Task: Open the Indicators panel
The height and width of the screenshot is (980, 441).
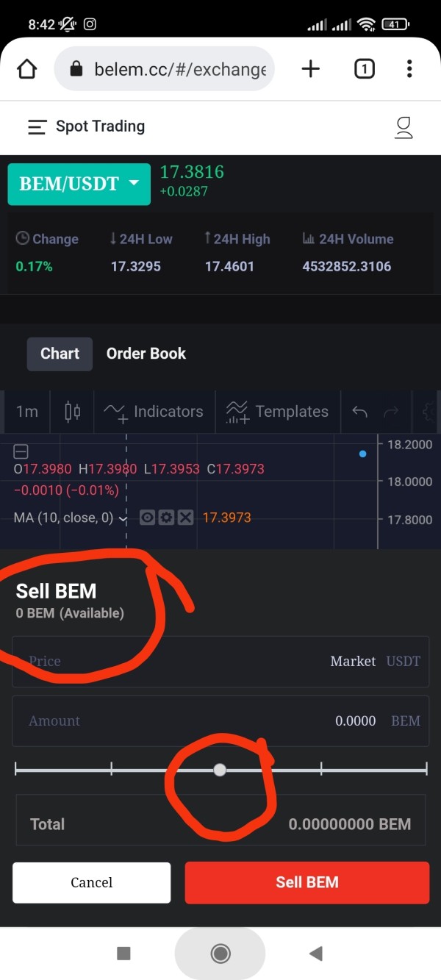Action: (154, 411)
